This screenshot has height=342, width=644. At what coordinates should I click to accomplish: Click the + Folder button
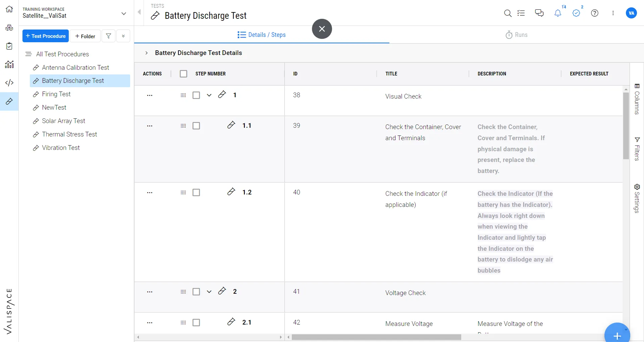(x=85, y=36)
